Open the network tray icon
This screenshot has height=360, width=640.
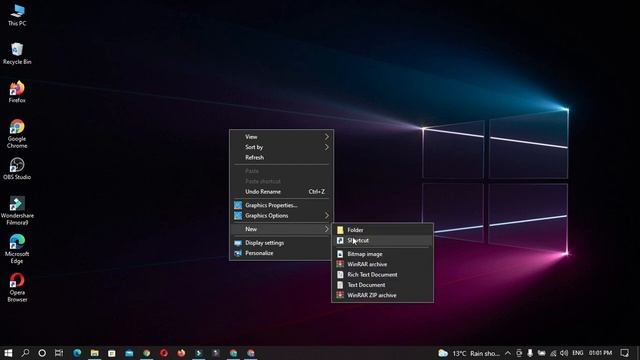pyautogui.click(x=553, y=353)
